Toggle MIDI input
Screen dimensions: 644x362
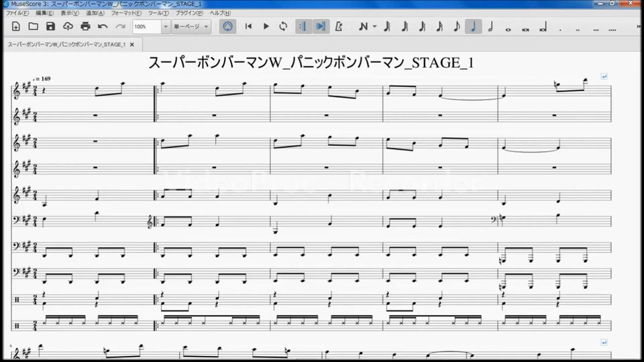tap(227, 27)
